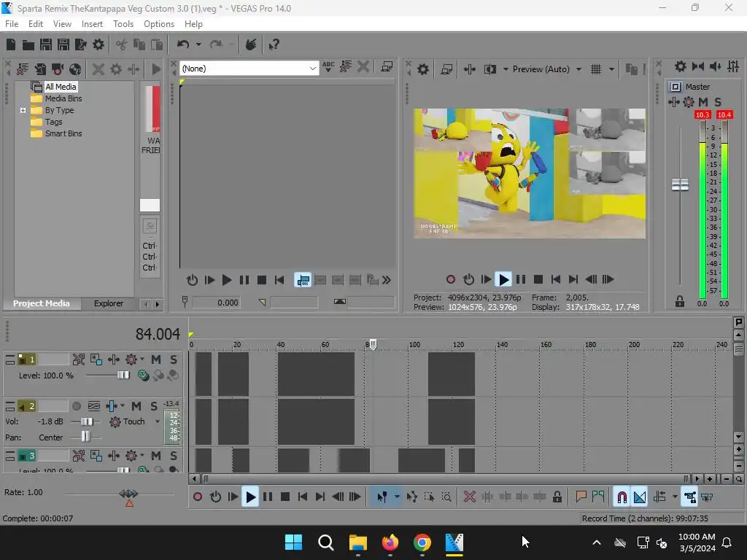The height and width of the screenshot is (560, 747).
Task: Click trimmer external monitor icon
Action: [387, 67]
